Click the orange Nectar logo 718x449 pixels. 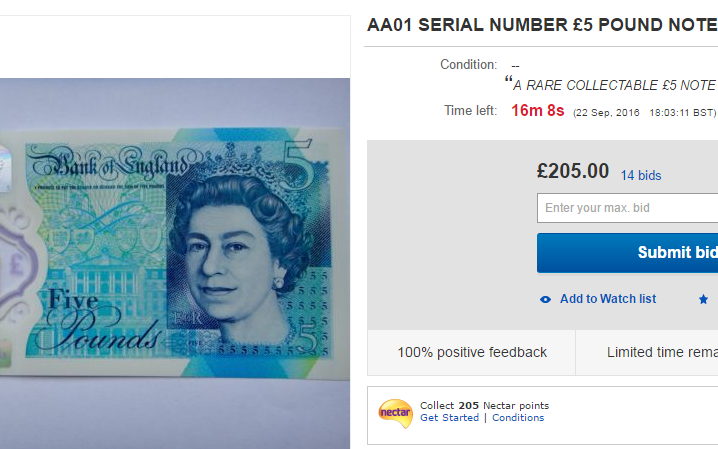pos(395,413)
